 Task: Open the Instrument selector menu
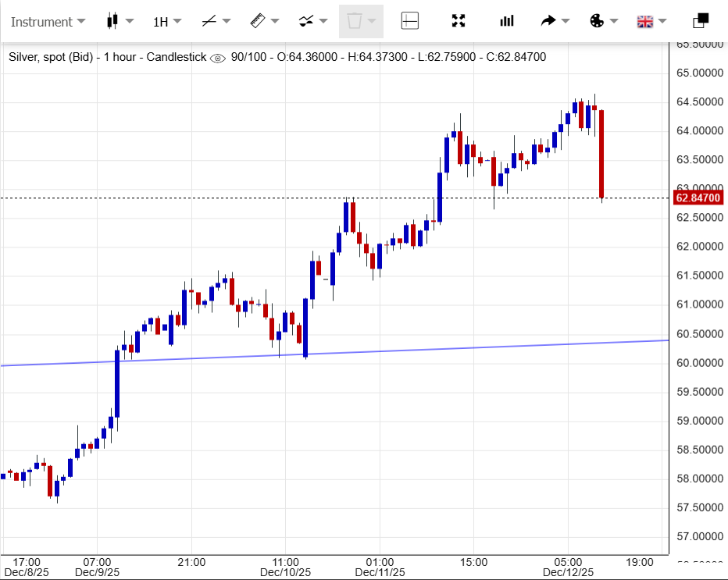pos(47,22)
